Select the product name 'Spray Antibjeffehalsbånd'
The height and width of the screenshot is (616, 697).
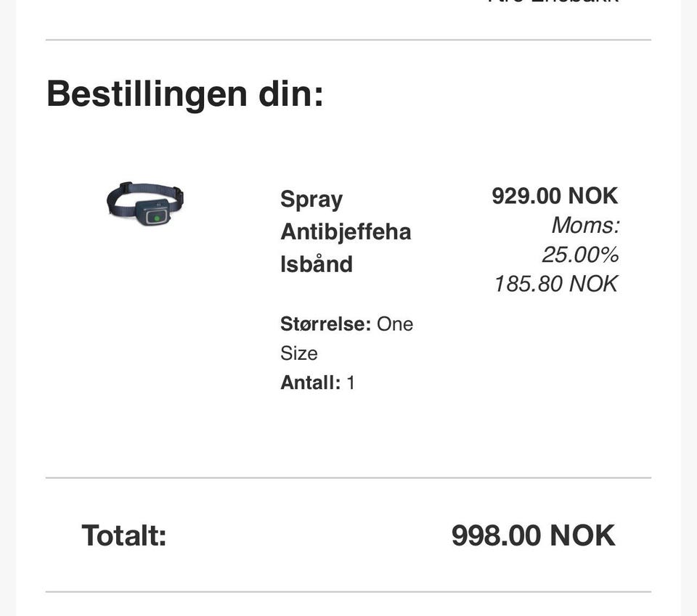tap(346, 231)
